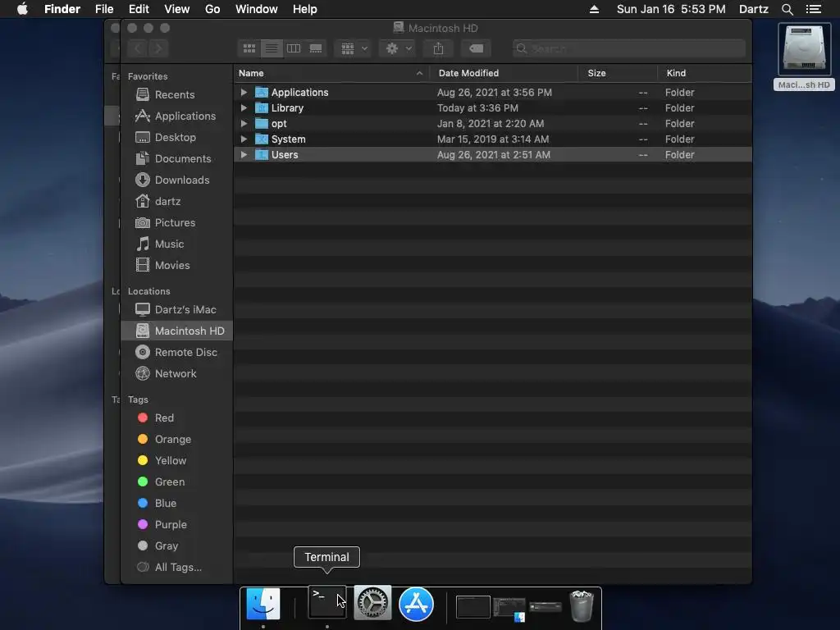
Task: Open the Window menu
Action: pyautogui.click(x=257, y=9)
